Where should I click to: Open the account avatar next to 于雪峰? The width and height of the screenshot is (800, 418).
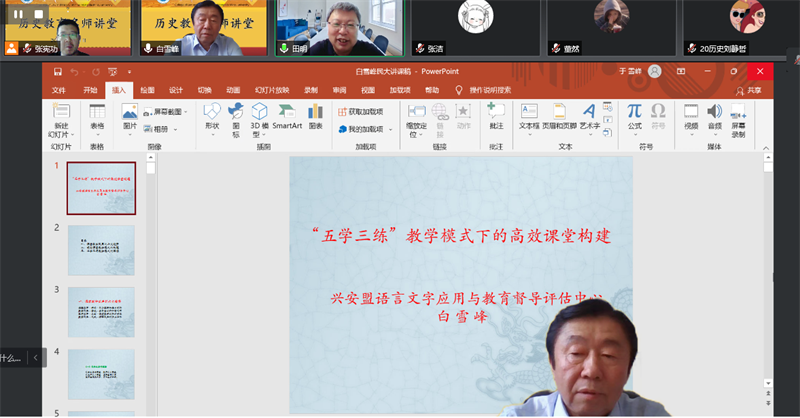point(655,71)
